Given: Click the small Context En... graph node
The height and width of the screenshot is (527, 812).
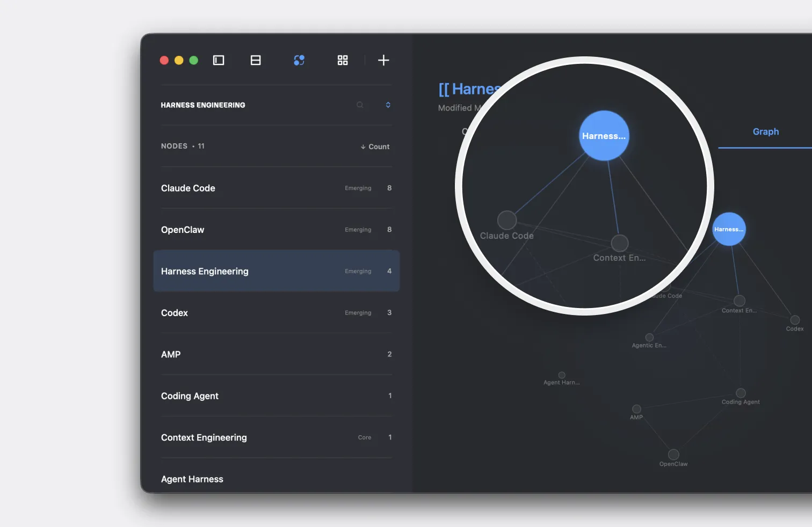Looking at the screenshot, I should point(740,301).
